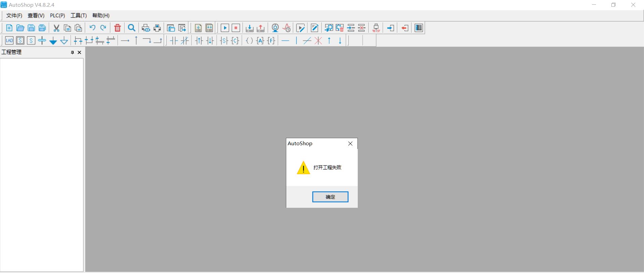
Task: Click the 确定 button in dialog
Action: coord(330,197)
